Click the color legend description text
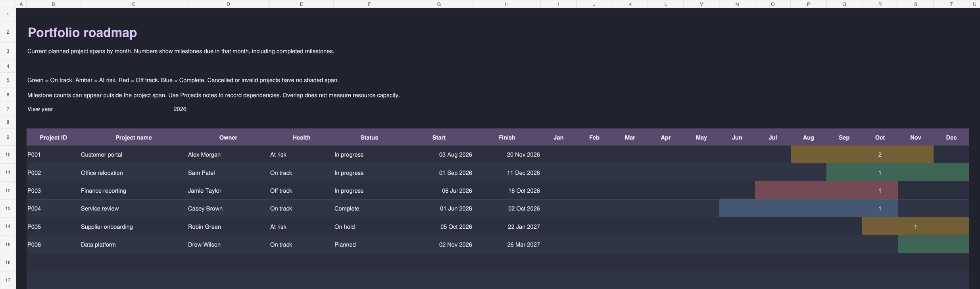Viewport: 980px width, 289px height. (x=183, y=80)
